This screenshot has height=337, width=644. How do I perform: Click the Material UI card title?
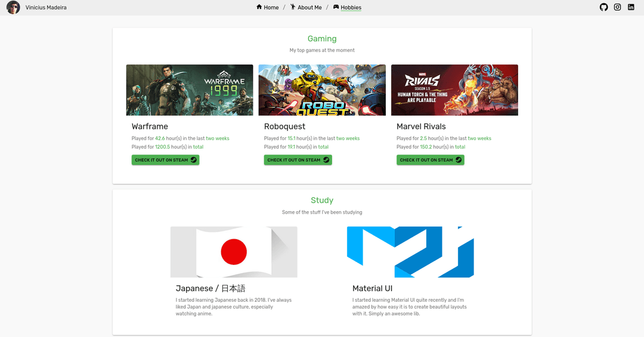coord(372,289)
